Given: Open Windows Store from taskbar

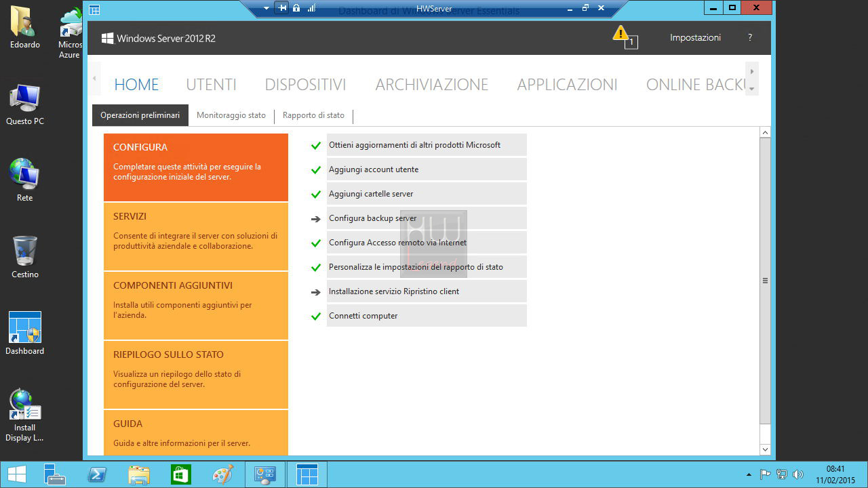Looking at the screenshot, I should click(180, 474).
